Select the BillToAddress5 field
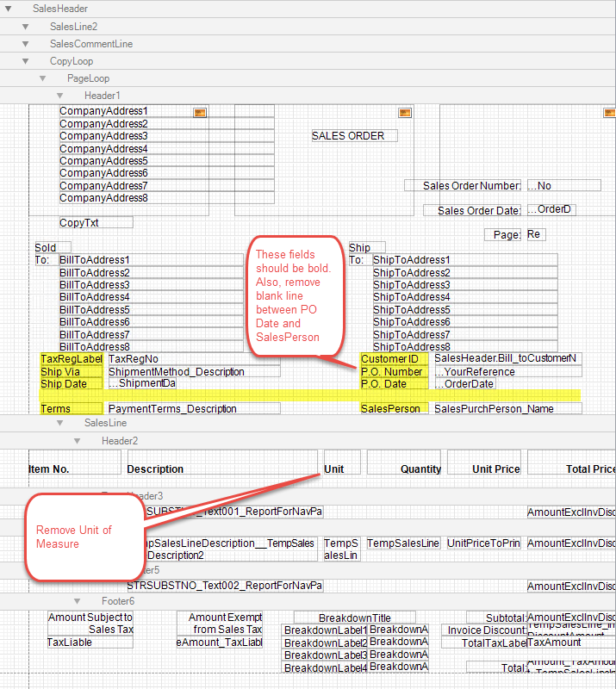616x689 pixels. 152,310
